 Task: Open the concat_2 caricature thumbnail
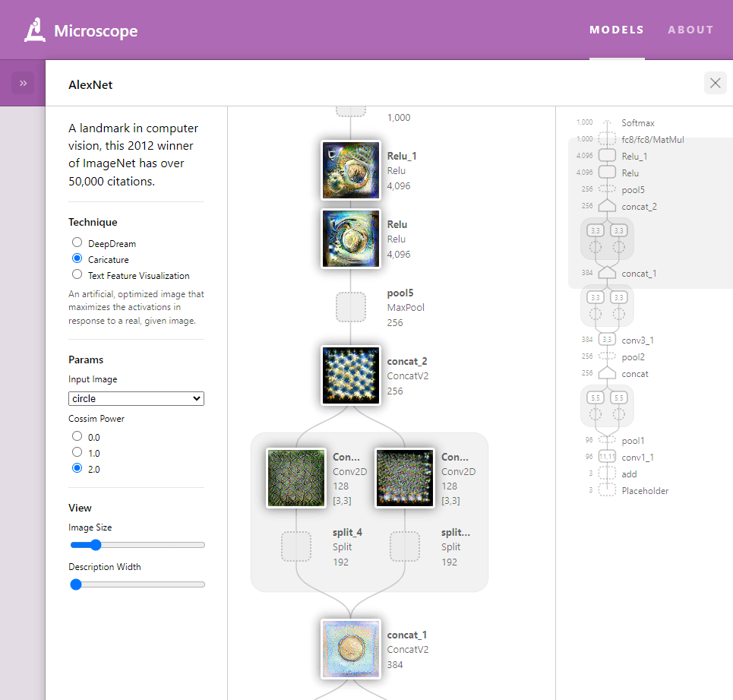[x=351, y=375]
